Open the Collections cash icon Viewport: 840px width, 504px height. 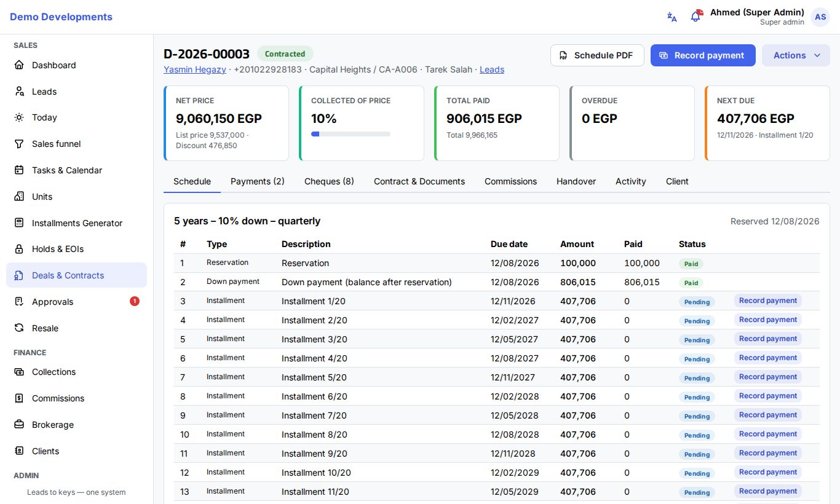click(x=19, y=372)
